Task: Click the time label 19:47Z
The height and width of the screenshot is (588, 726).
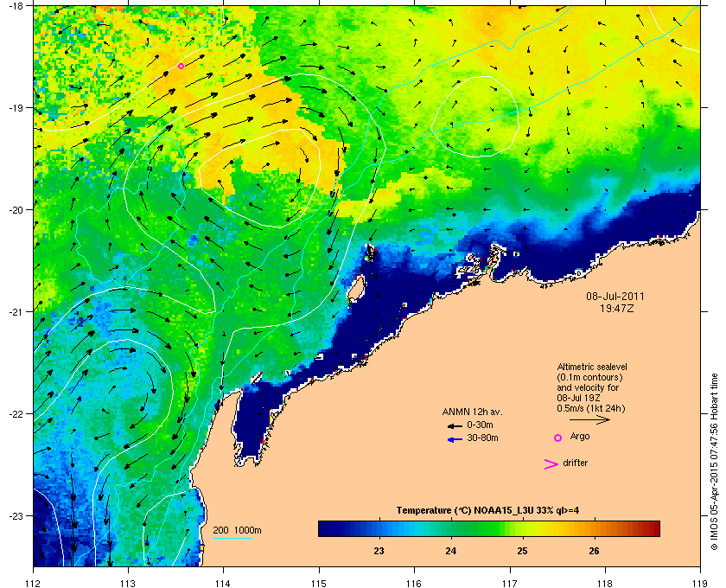Action: (617, 308)
